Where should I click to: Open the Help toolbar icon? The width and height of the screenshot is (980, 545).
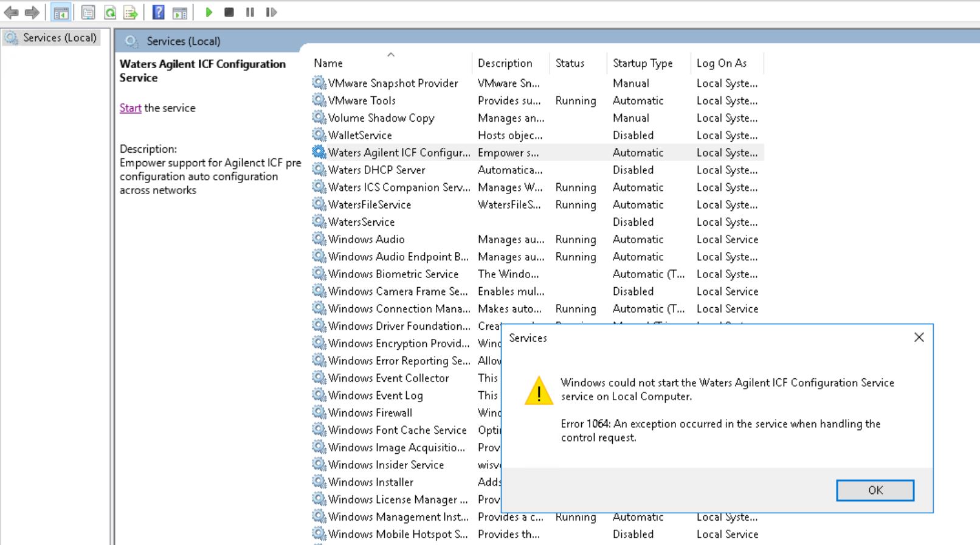click(x=158, y=12)
